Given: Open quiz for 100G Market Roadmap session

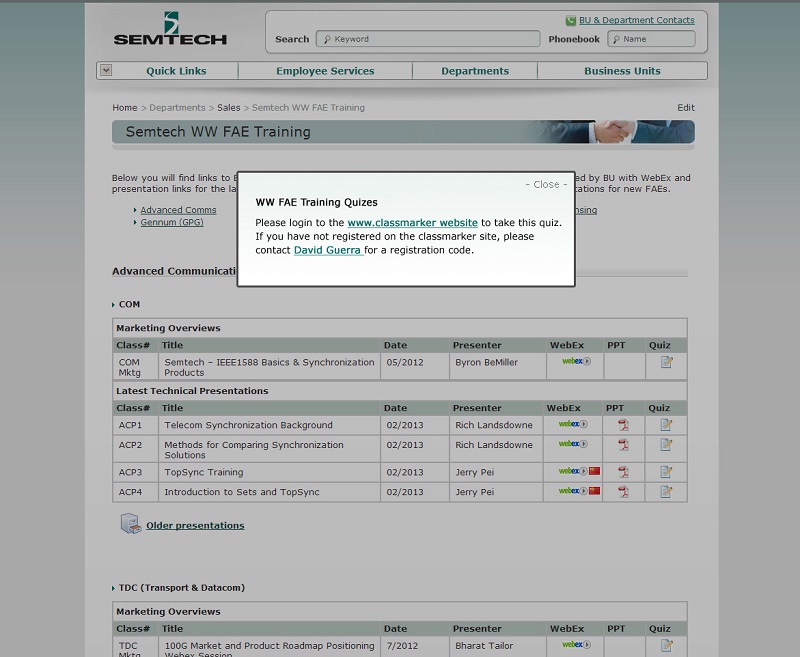Looking at the screenshot, I should click(x=666, y=646).
